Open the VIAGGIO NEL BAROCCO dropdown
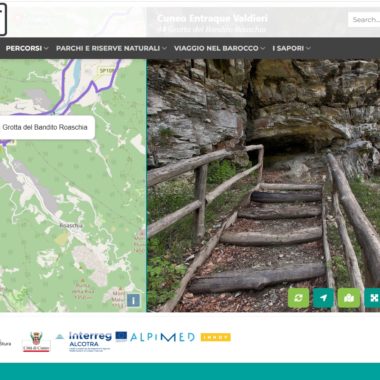The image size is (380, 380). click(x=219, y=48)
